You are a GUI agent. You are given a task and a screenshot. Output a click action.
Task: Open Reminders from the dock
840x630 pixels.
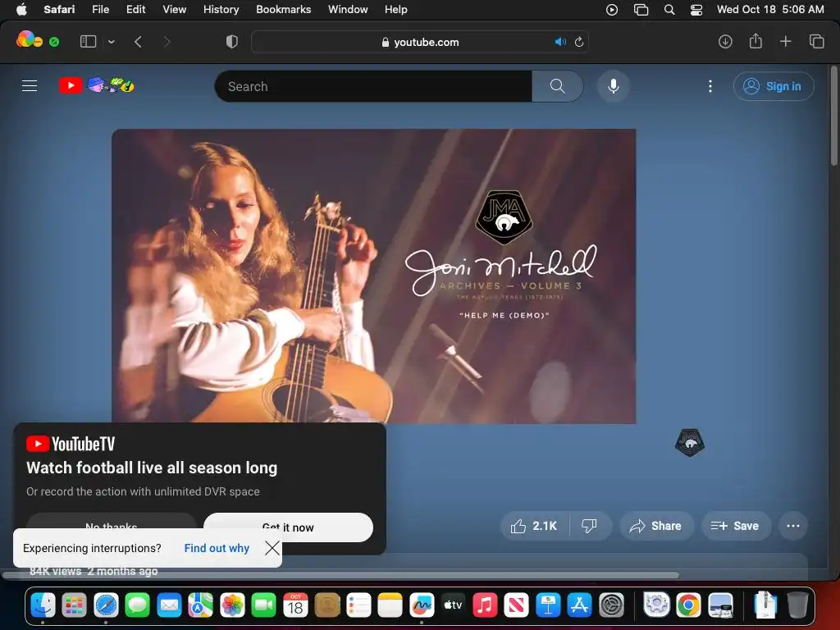358,605
